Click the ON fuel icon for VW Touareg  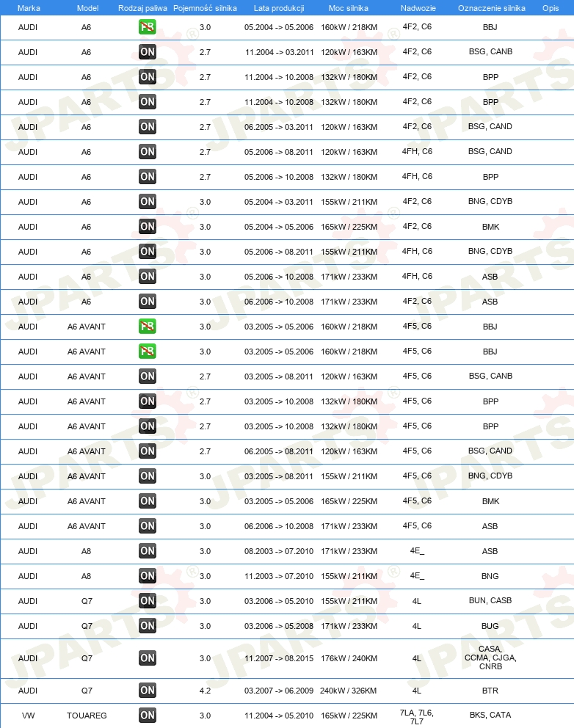(148, 716)
